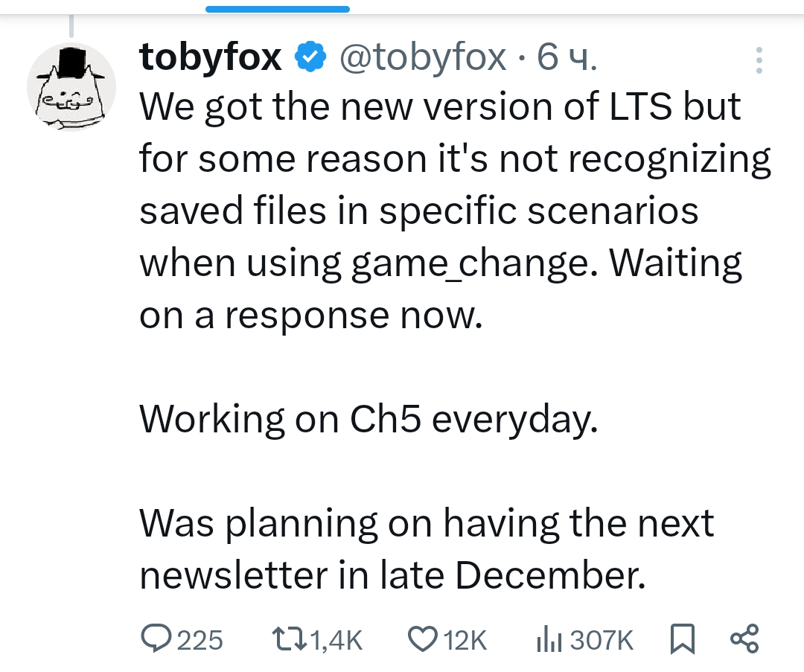
Task: Click the 225 replies count
Action: pos(200,640)
